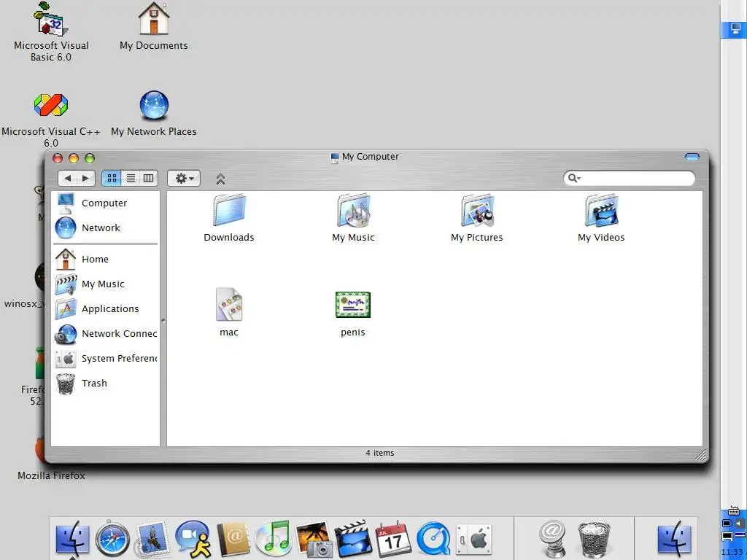Image resolution: width=747 pixels, height=560 pixels.
Task: Launch iTunes from the dock
Action: tap(273, 539)
